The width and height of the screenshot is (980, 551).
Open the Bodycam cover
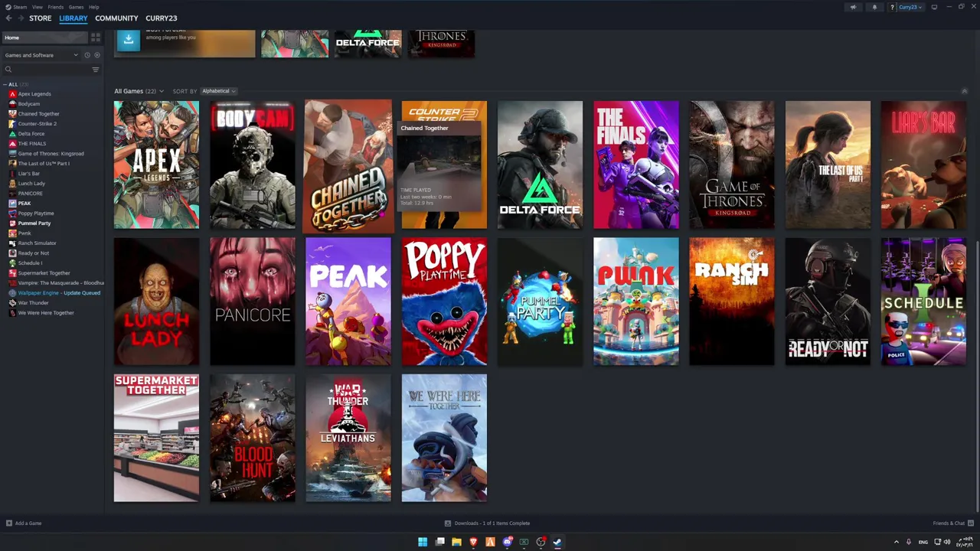(252, 165)
